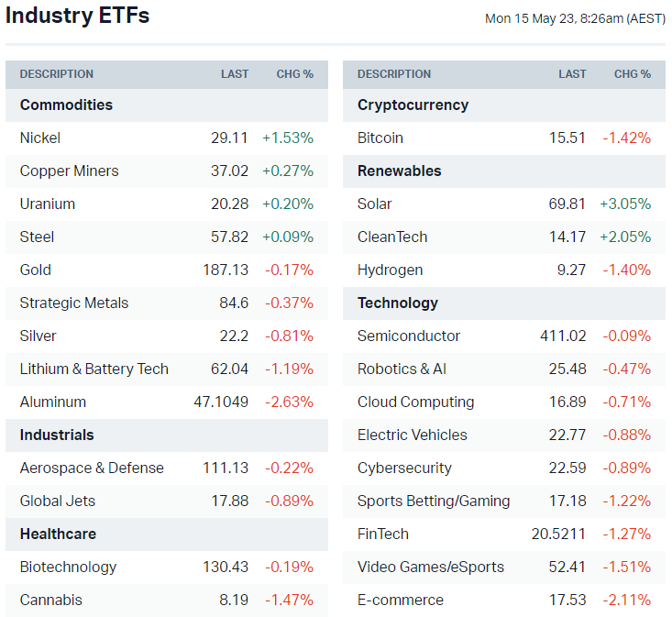Sort right table by LAST header

coord(572,74)
